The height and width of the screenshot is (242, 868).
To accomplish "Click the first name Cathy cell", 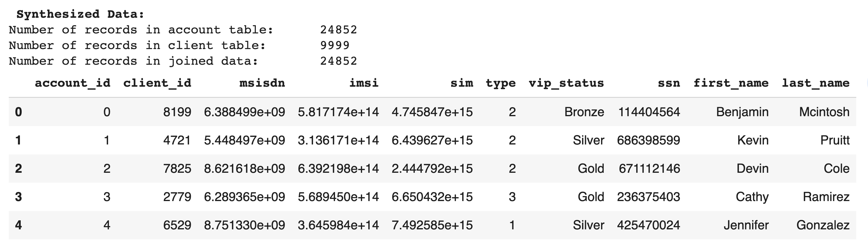I will point(752,197).
